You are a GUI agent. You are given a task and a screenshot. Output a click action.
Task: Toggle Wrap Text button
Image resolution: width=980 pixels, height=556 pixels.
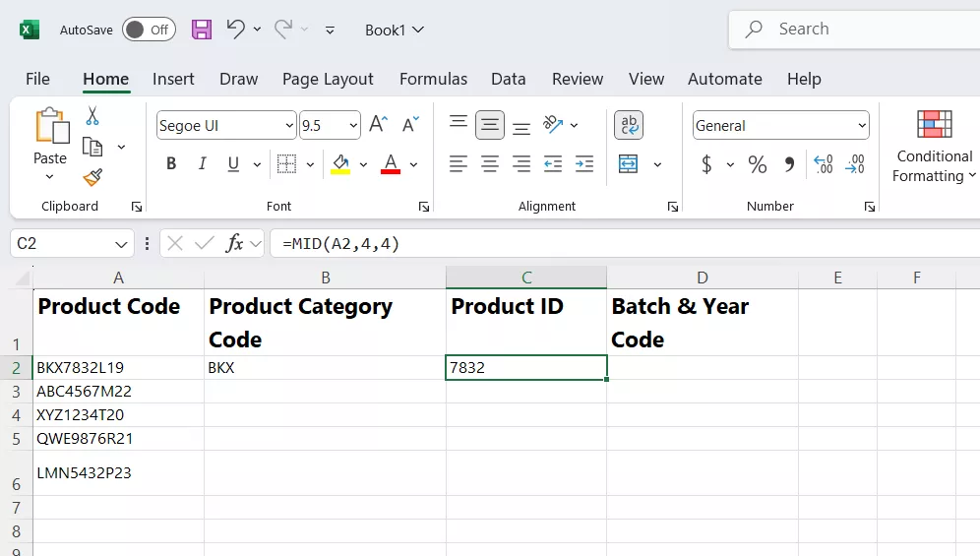629,125
